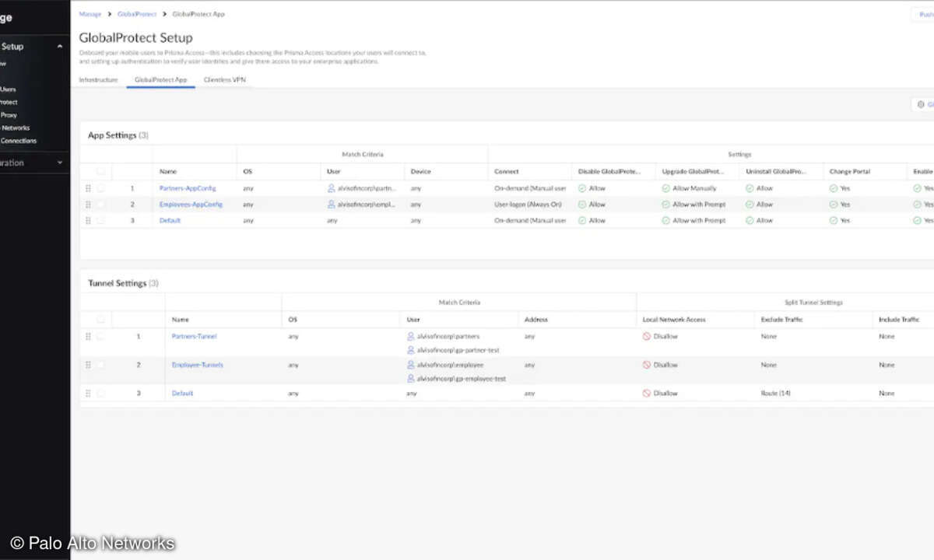This screenshot has height=560, width=934.
Task: Select the GlobalProtect App tab
Action: [x=160, y=79]
